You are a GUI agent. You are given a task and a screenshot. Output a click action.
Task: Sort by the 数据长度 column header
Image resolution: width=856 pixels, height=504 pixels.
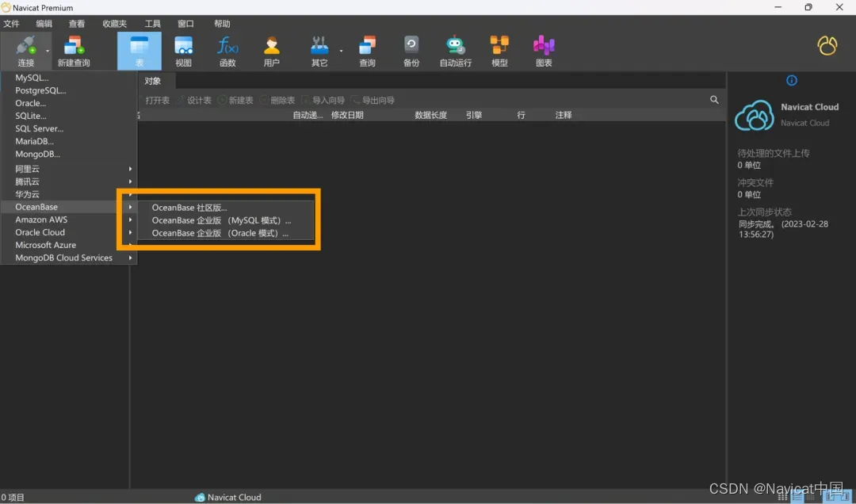coord(430,115)
